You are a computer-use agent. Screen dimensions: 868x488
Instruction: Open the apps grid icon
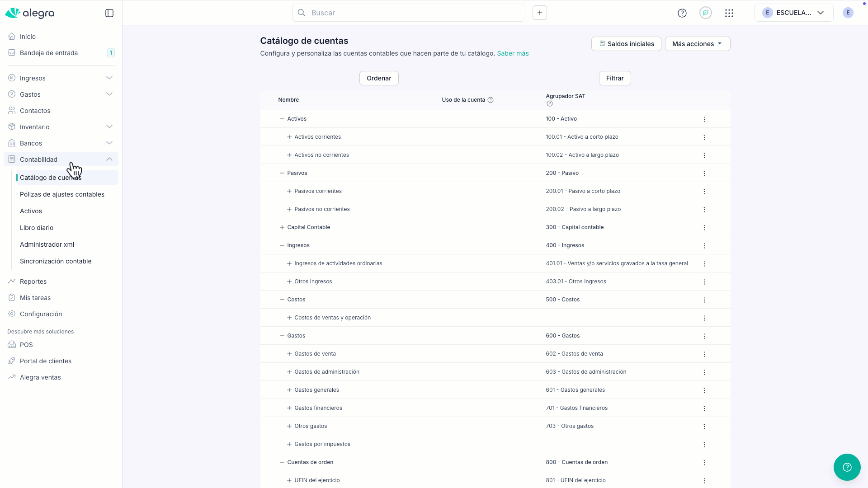coord(729,13)
